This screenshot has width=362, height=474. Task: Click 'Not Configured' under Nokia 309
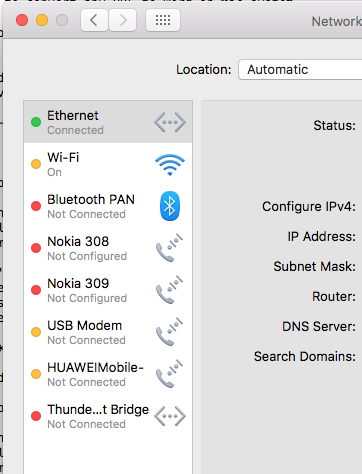(87, 298)
